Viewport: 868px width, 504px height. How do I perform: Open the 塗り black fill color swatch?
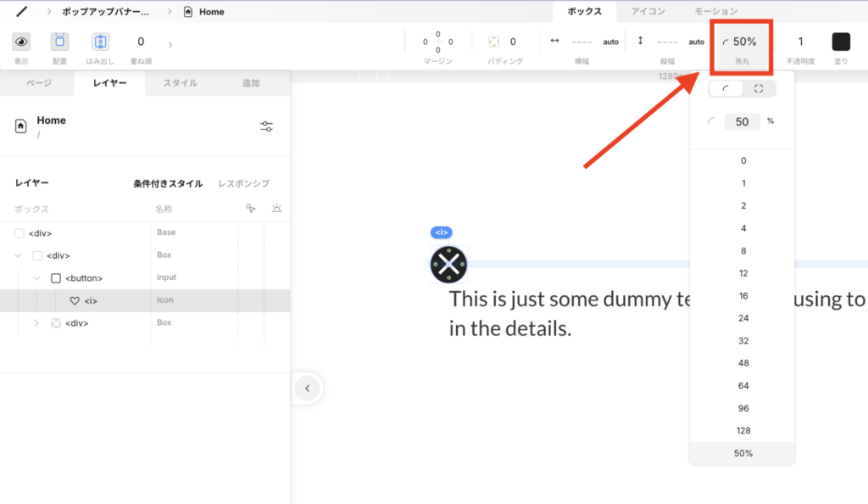(841, 42)
